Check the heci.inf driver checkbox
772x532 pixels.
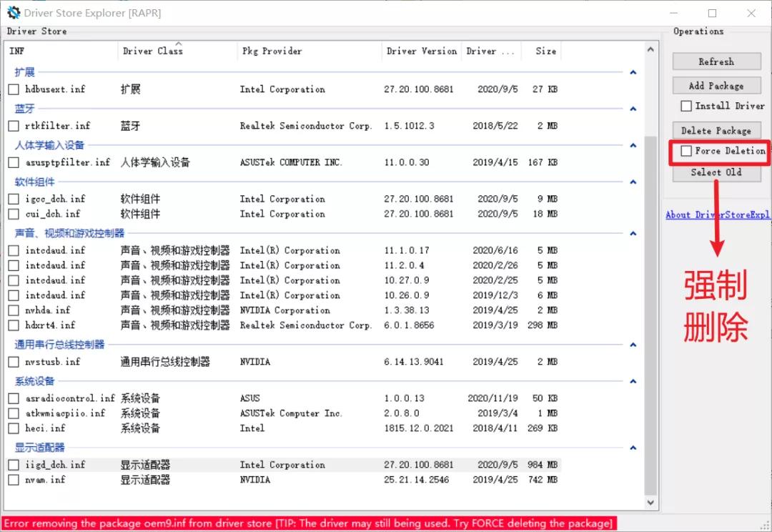[12, 428]
